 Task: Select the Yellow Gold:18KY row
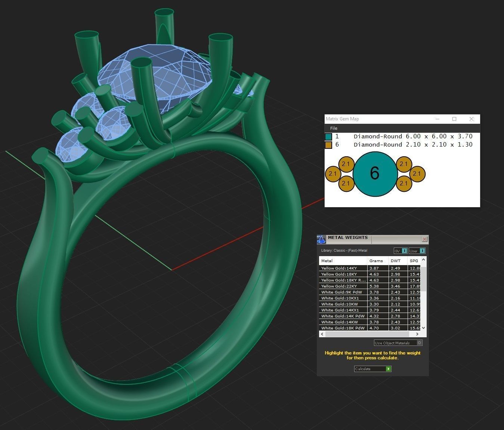(x=370, y=274)
